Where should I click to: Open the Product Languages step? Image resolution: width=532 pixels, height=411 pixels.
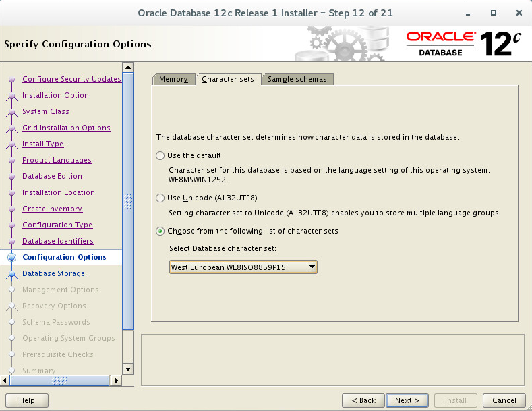57,161
